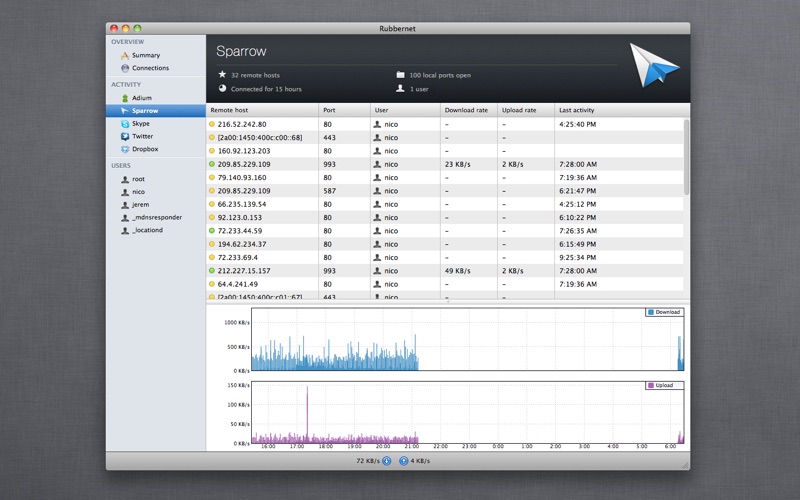Screen dimensions: 800x500
Task: Click the upload rate icon in status bar
Action: point(404,461)
